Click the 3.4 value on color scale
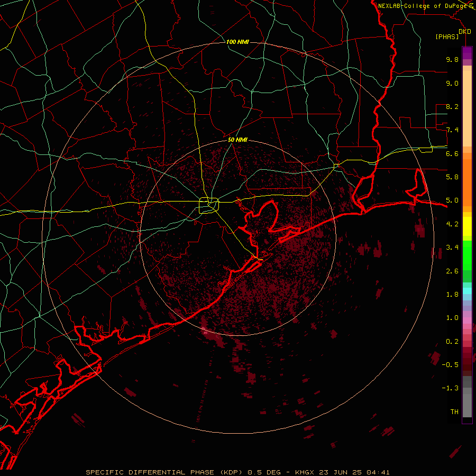 click(x=452, y=248)
